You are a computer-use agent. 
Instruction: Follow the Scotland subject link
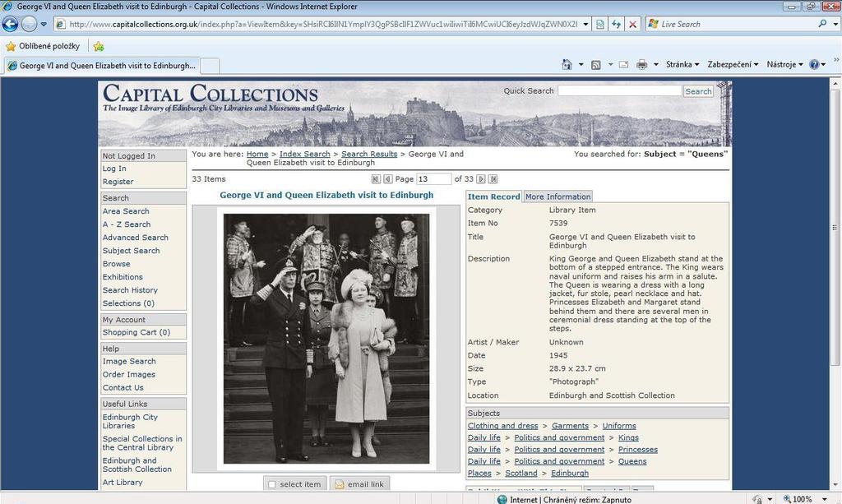(x=520, y=474)
